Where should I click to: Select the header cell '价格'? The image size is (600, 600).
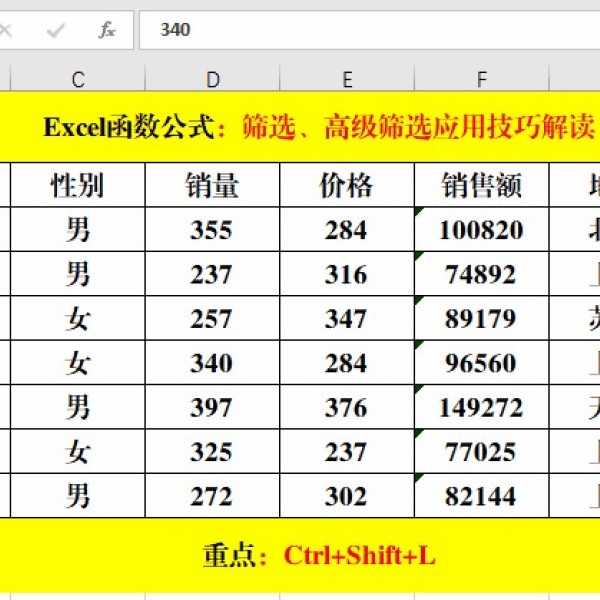click(347, 185)
